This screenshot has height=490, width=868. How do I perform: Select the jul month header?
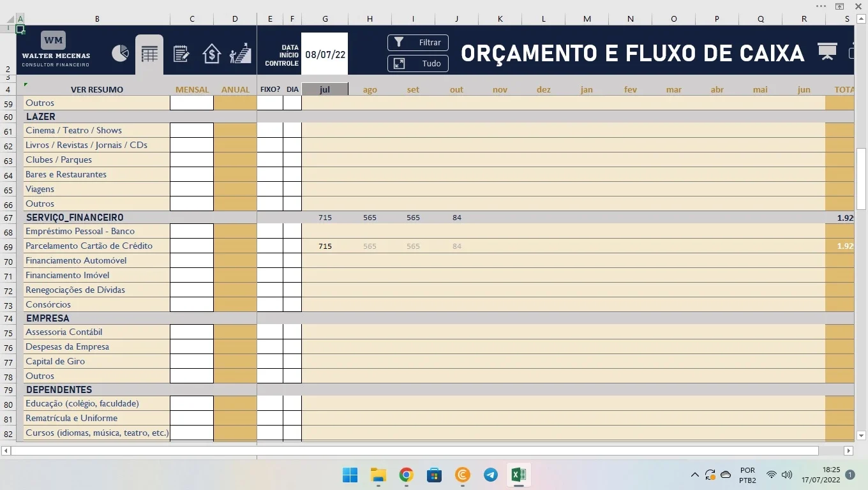point(325,89)
